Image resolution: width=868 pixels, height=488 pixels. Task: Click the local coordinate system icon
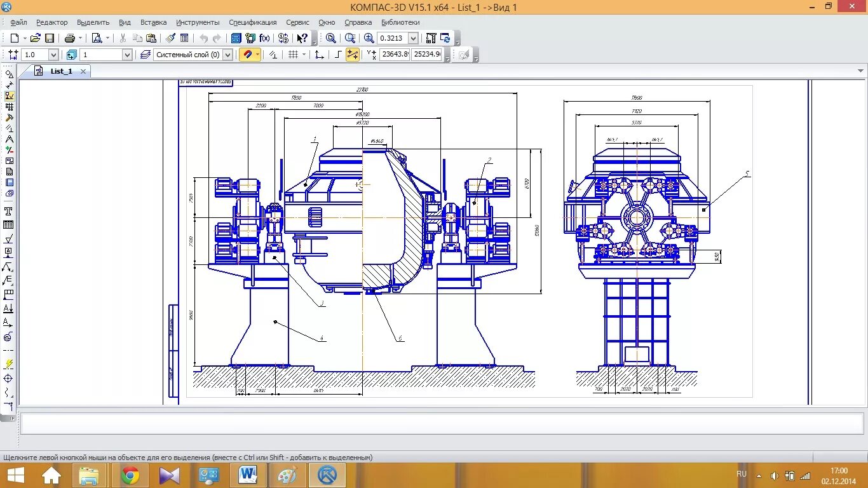click(x=320, y=55)
